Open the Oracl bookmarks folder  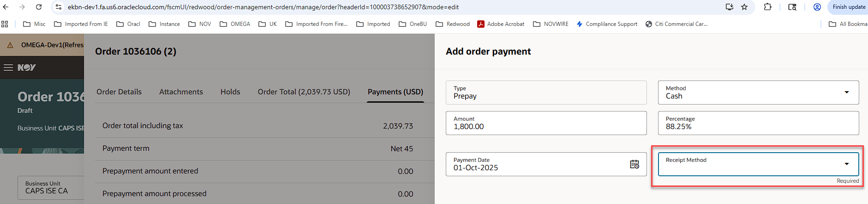point(128,24)
